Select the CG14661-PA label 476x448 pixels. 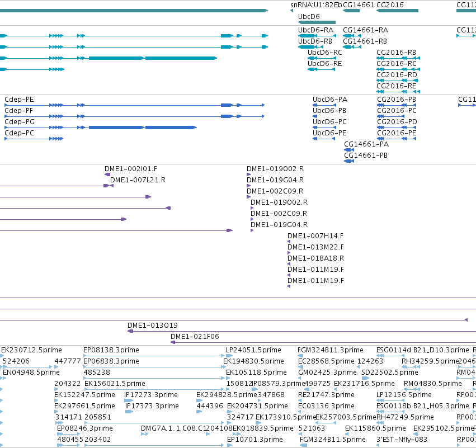[x=366, y=144]
